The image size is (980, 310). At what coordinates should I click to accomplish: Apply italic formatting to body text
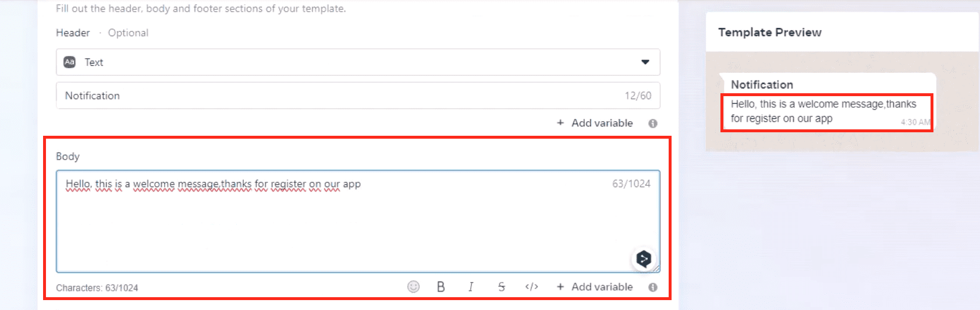(471, 287)
